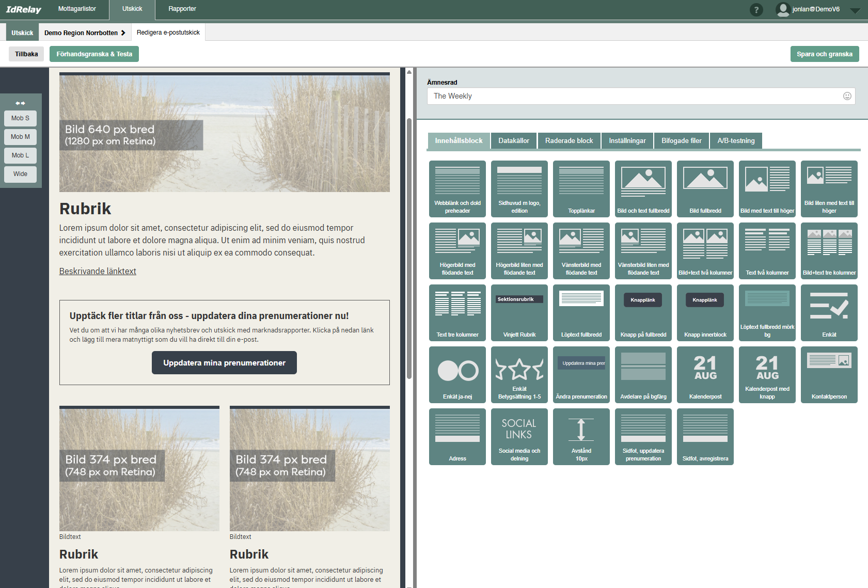
Task: Open emoji picker in Ämnesrad field
Action: point(847,96)
